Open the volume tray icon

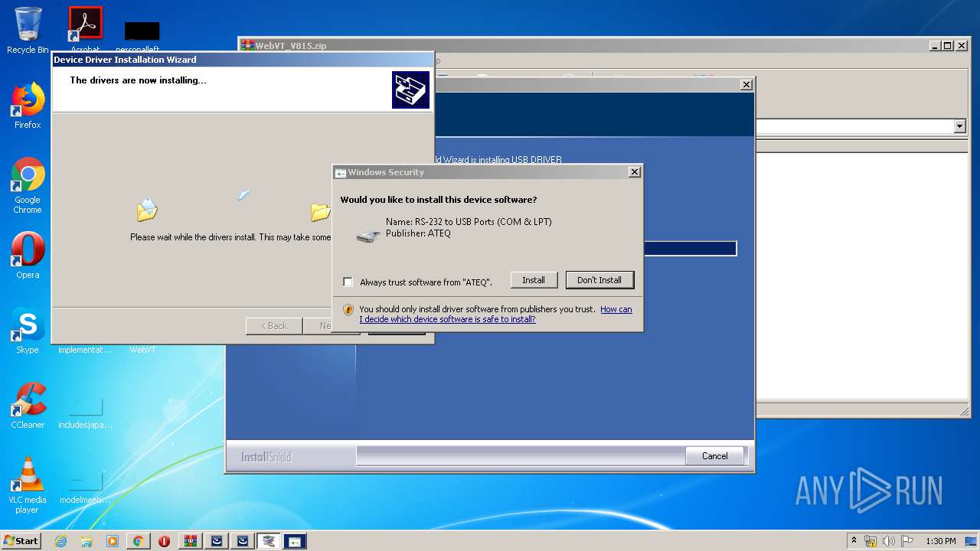pyautogui.click(x=888, y=541)
